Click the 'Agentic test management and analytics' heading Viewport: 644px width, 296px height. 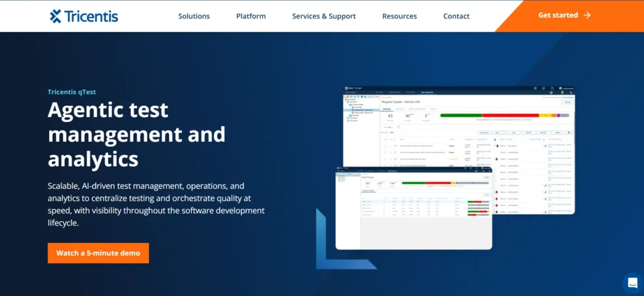pyautogui.click(x=136, y=134)
